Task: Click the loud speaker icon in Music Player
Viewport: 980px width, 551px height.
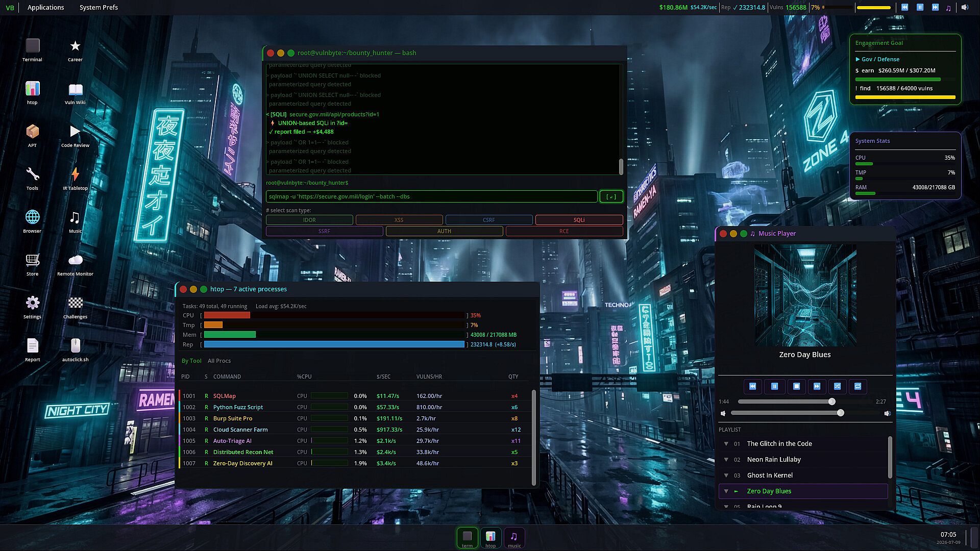Action: [888, 413]
